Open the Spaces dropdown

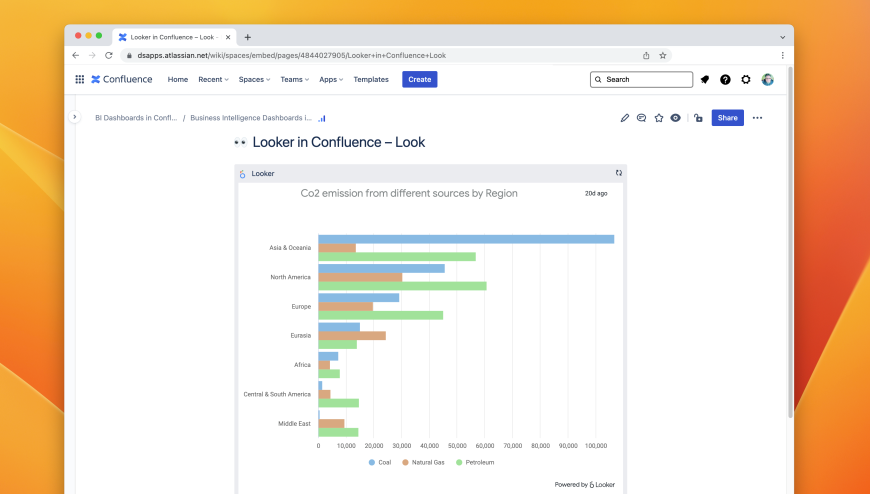(254, 79)
